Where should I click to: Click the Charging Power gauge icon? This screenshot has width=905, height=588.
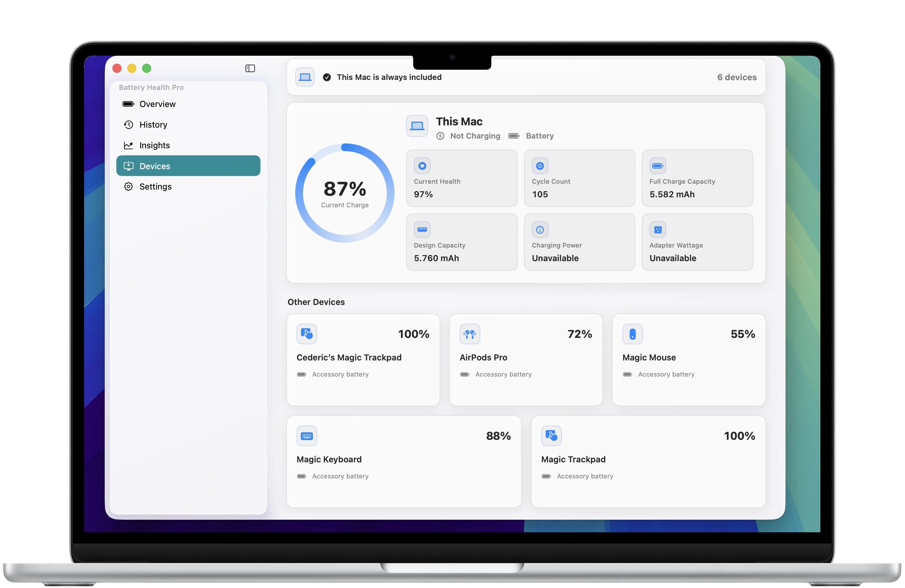click(540, 229)
